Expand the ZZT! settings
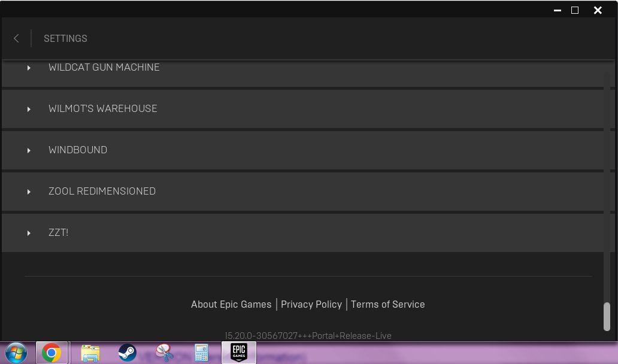Image resolution: width=618 pixels, height=364 pixels. pyautogui.click(x=29, y=233)
